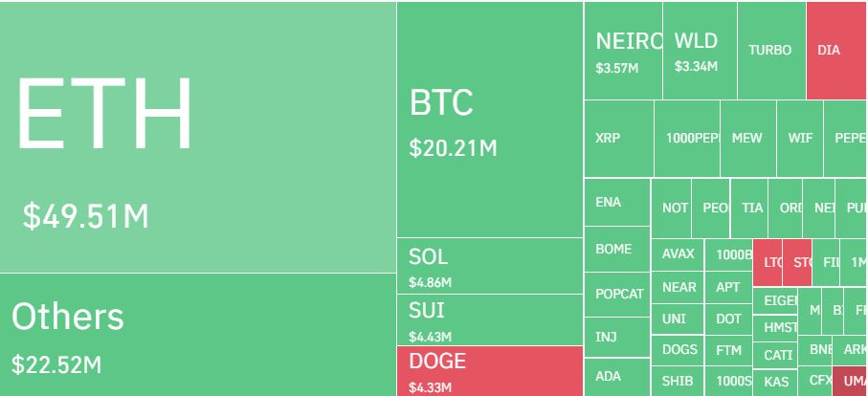Select the ADA tile
Screen dimensions: 868x396
tap(616, 377)
